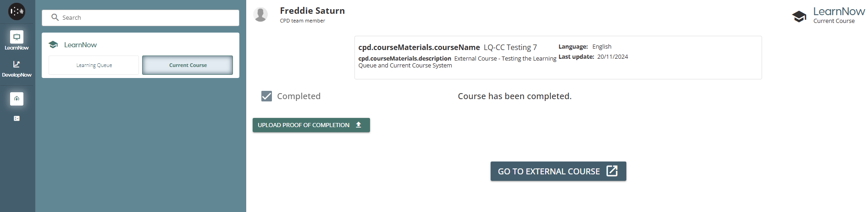Focus the Search input field

(x=147, y=17)
